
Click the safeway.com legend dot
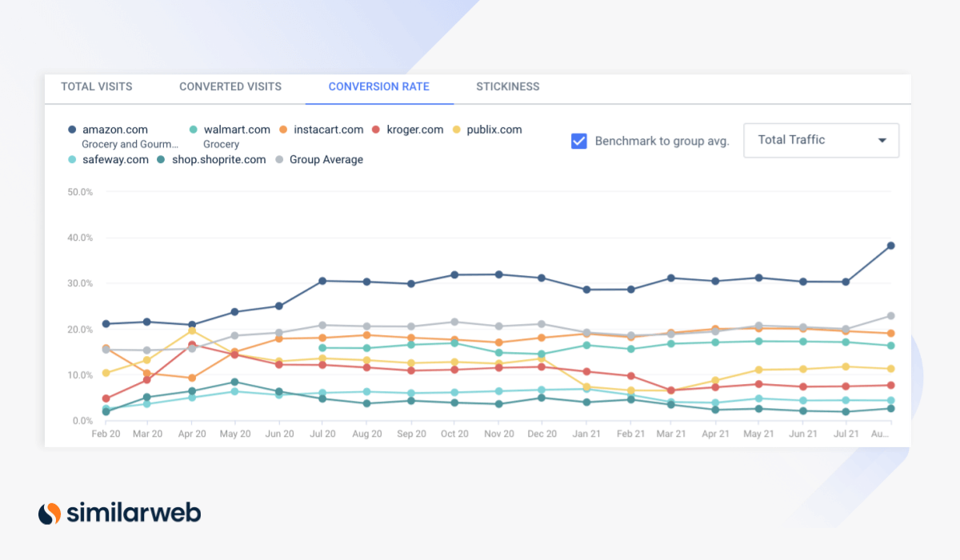[x=72, y=160]
